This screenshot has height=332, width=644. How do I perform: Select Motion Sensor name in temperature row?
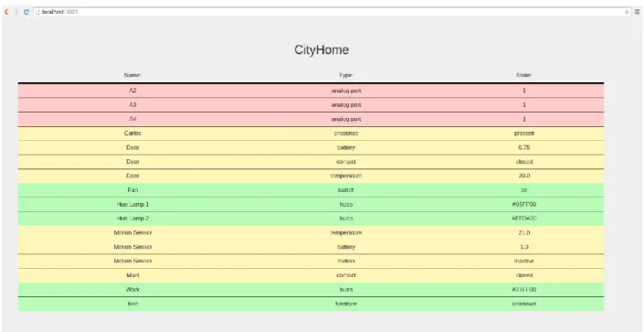[x=132, y=233]
